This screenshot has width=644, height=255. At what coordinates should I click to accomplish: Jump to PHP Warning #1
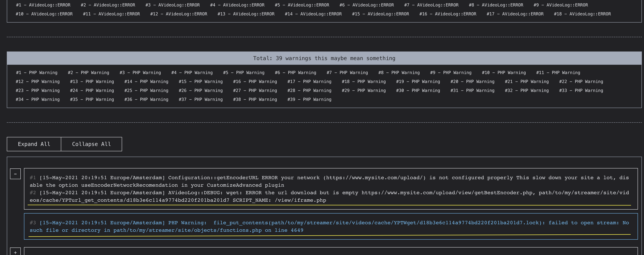(x=37, y=72)
